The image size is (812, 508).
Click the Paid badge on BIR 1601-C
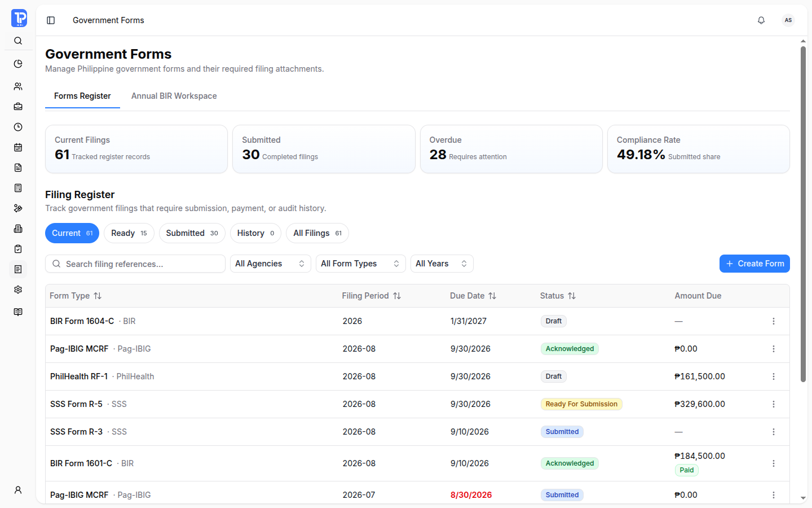click(687, 470)
